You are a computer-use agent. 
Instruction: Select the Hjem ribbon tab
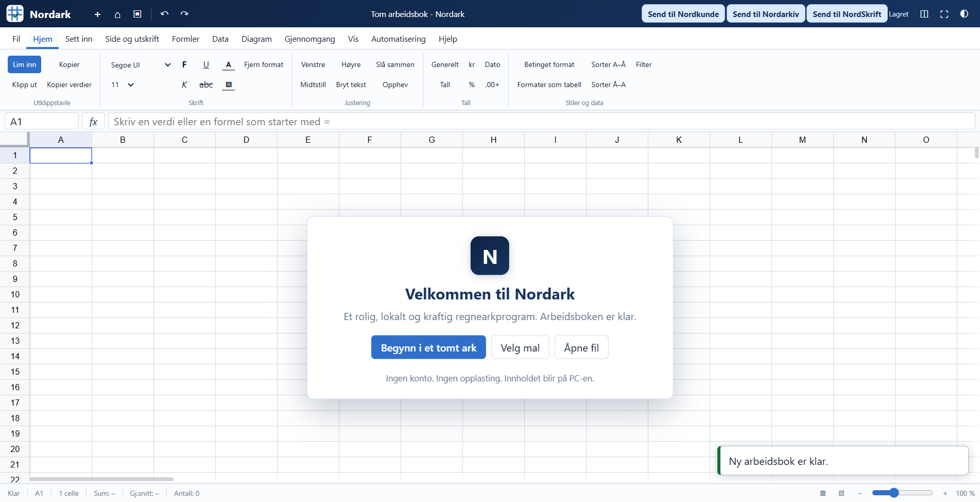43,39
